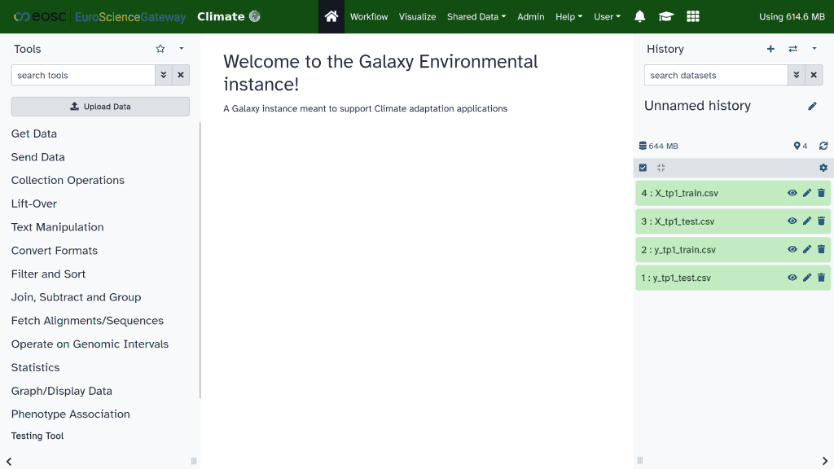Toggle select-all datasets checkbox
834x470 pixels.
(x=643, y=167)
